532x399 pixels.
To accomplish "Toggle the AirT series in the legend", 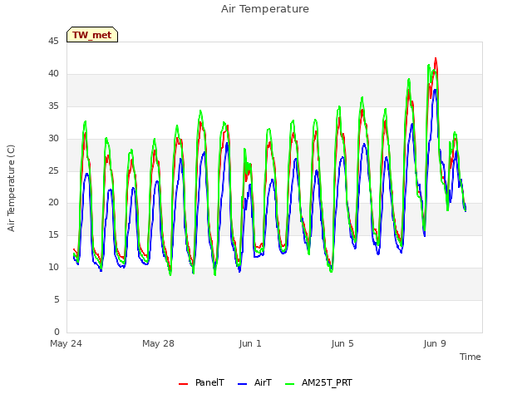I will 254,382.
